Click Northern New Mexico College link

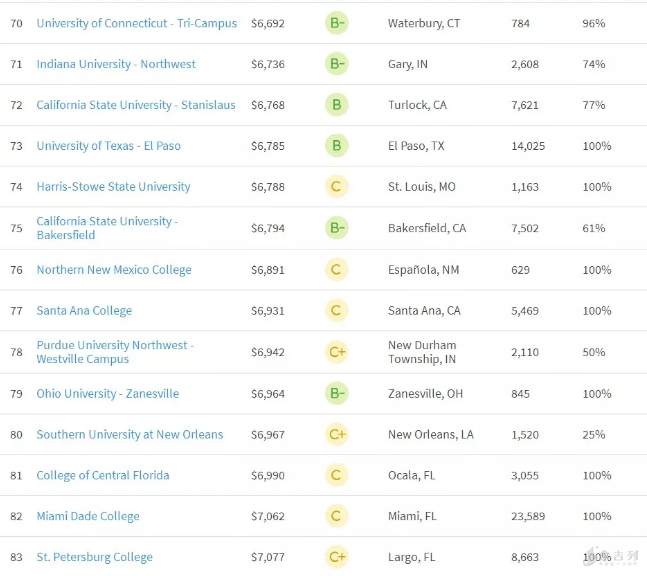[114, 270]
